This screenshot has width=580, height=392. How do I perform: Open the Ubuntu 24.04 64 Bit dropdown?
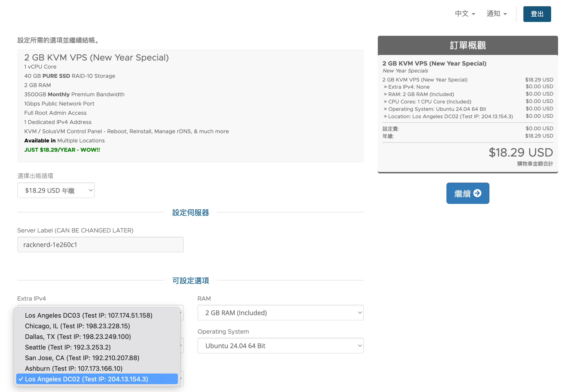coord(280,345)
